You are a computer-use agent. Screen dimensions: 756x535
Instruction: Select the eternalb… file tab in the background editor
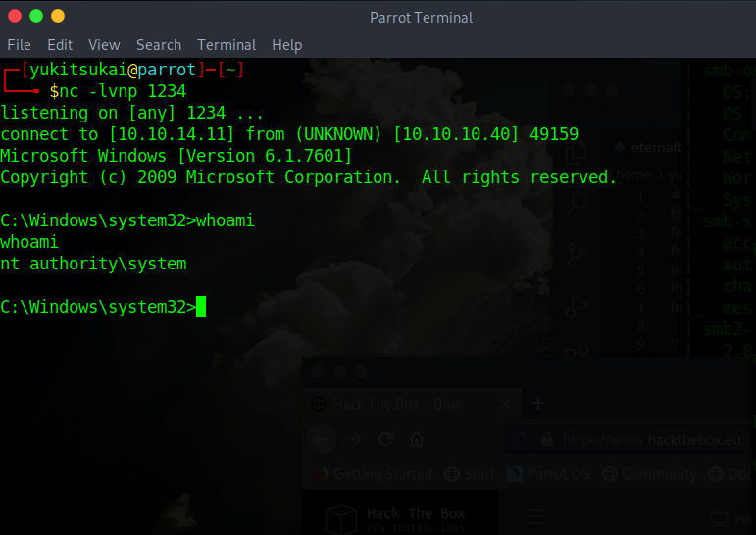click(649, 147)
